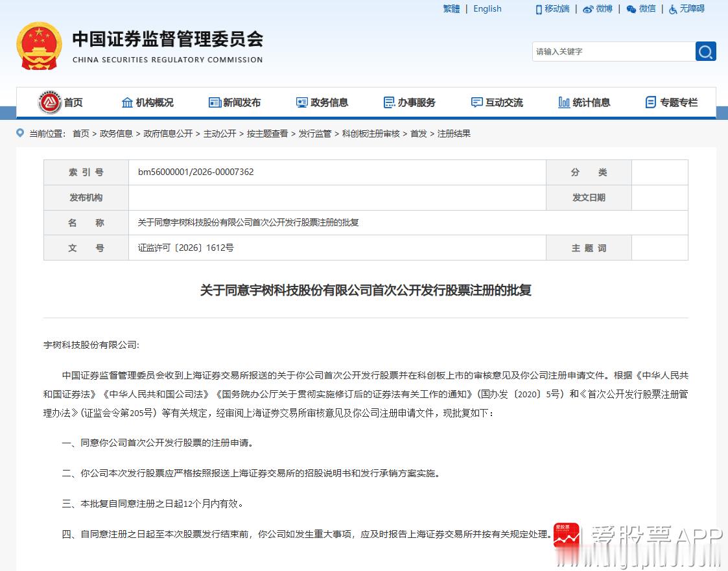Click the building icon beside 机构概况
728x571 pixels.
pyautogui.click(x=127, y=102)
